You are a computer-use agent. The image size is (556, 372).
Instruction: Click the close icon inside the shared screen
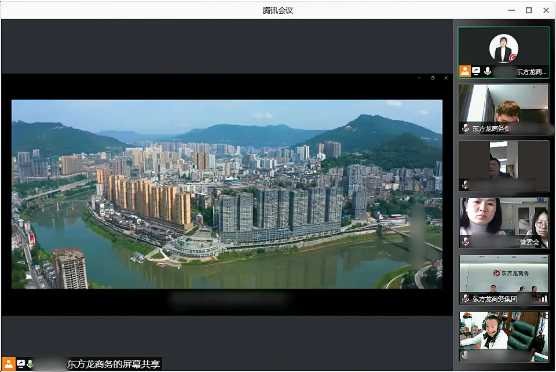click(446, 78)
